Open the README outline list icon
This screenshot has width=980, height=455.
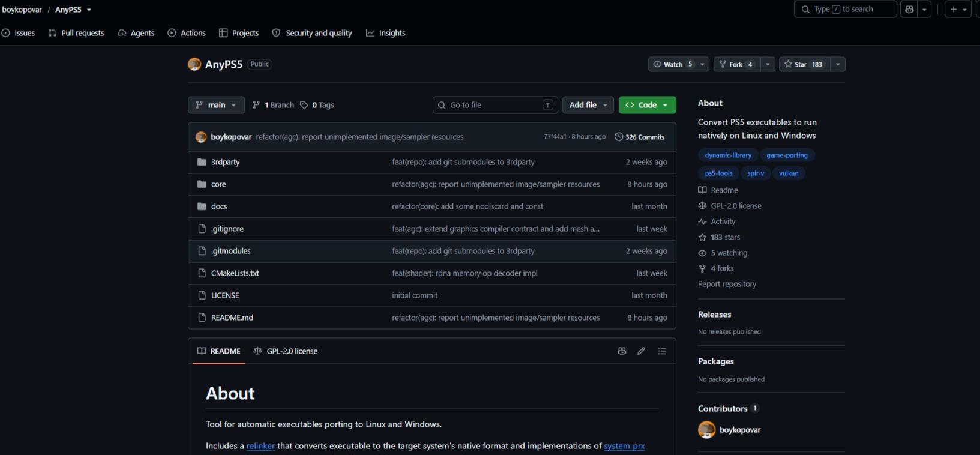[x=662, y=351]
